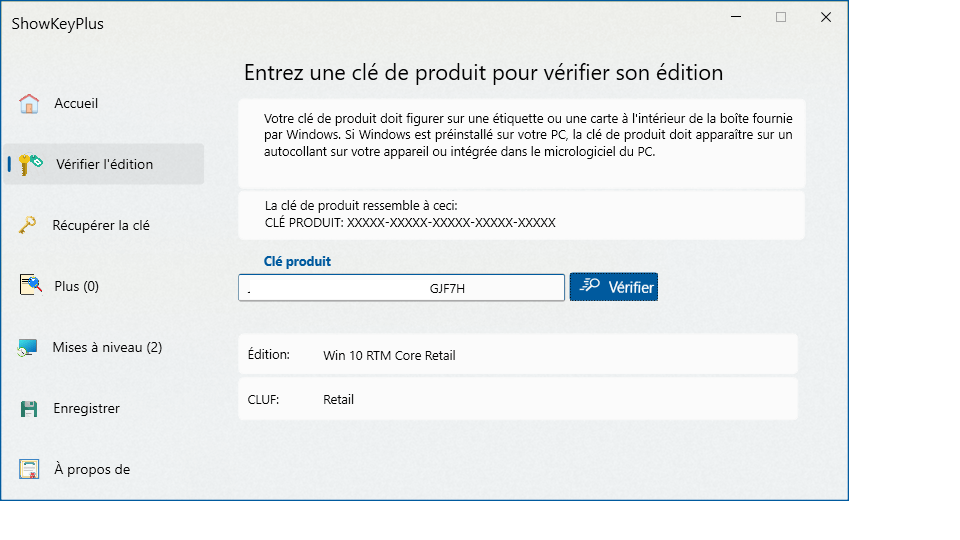Click the monitor icon for Mises à niveau
The width and height of the screenshot is (960, 540).
pyautogui.click(x=28, y=347)
